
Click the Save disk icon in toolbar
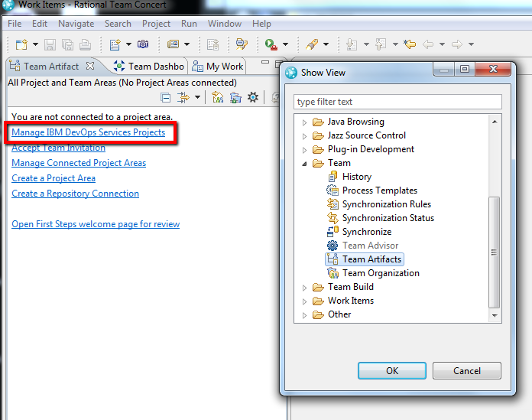50,44
